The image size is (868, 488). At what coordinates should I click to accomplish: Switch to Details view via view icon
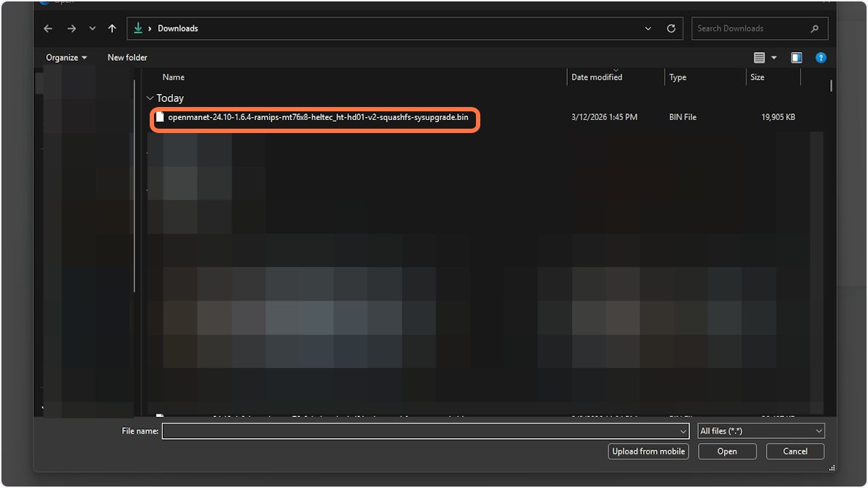pyautogui.click(x=761, y=57)
